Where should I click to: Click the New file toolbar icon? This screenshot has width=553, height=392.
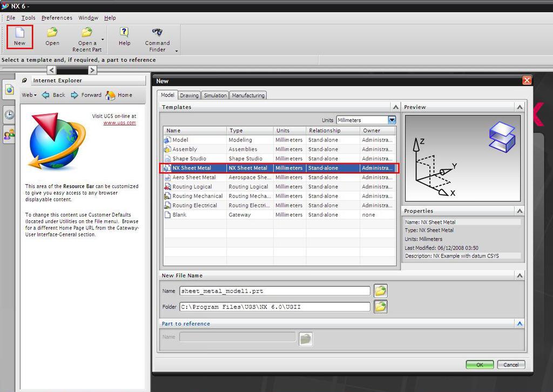pos(19,37)
